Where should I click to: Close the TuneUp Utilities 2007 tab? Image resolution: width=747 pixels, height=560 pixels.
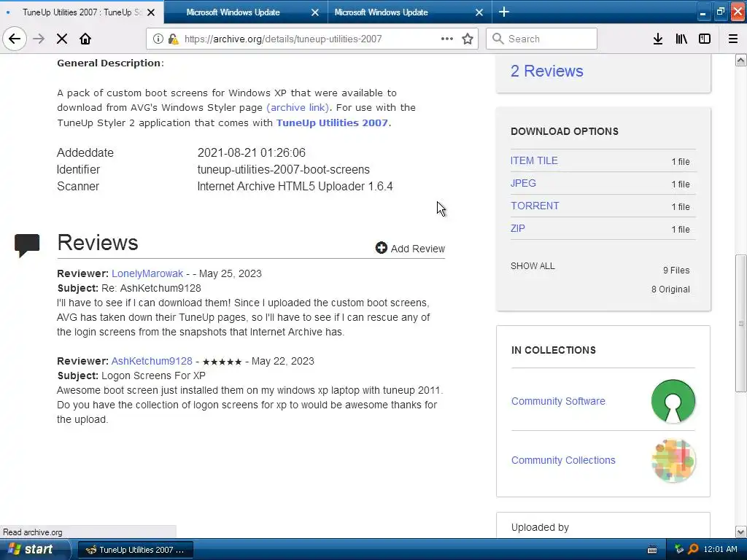tap(151, 12)
